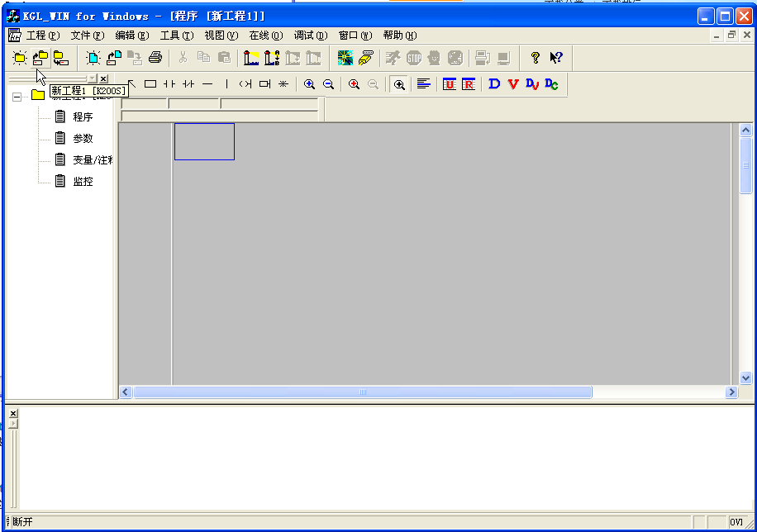Open the 在线(O) menu
The height and width of the screenshot is (532, 757).
[x=266, y=36]
